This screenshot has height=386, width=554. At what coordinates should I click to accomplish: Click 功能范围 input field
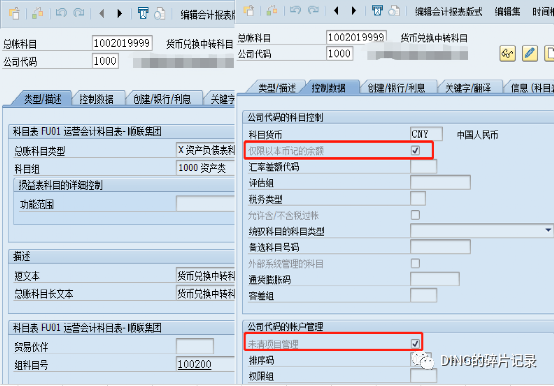(205, 204)
